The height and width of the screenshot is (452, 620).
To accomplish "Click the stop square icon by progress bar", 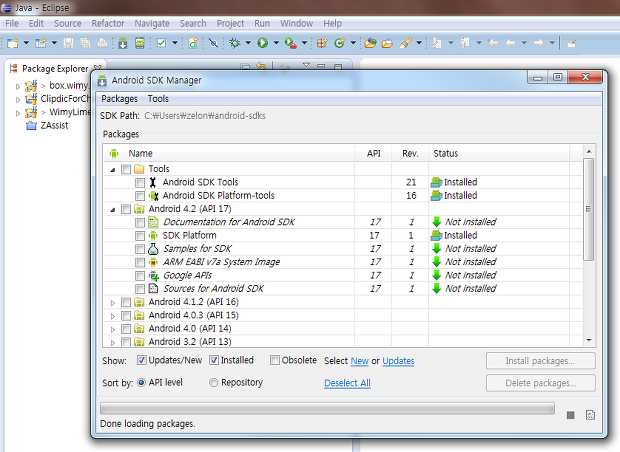I will click(570, 415).
